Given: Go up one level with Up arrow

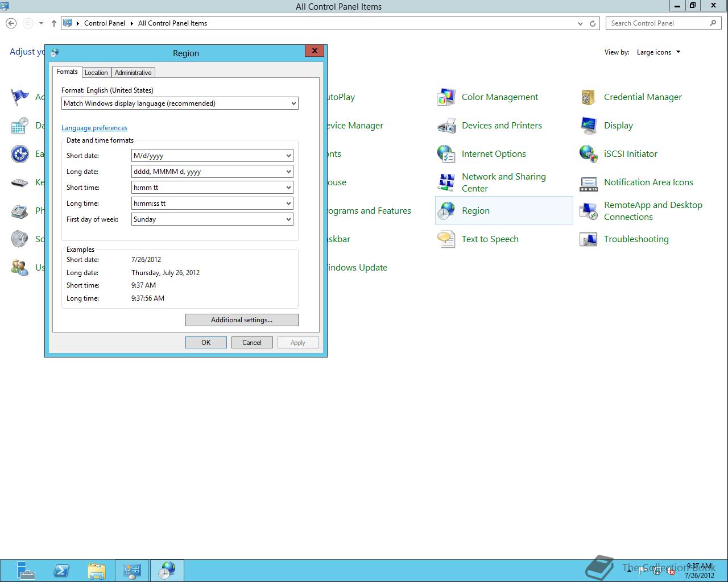Looking at the screenshot, I should pos(53,23).
